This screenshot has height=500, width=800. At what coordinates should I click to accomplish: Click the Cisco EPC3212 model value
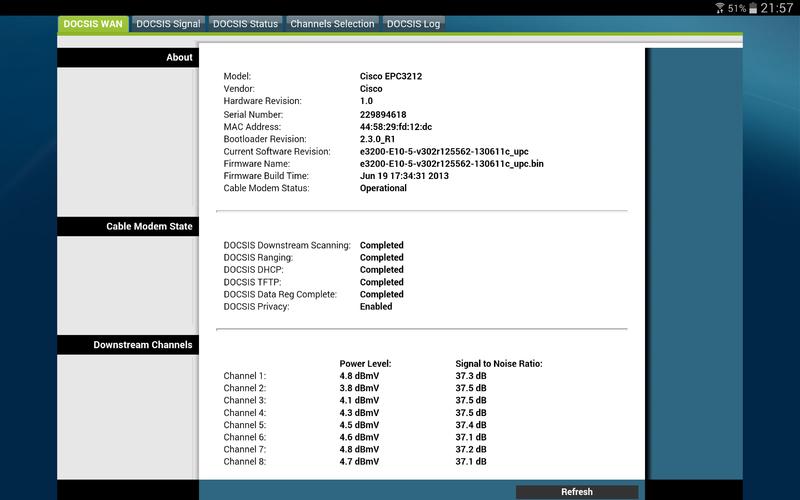393,76
